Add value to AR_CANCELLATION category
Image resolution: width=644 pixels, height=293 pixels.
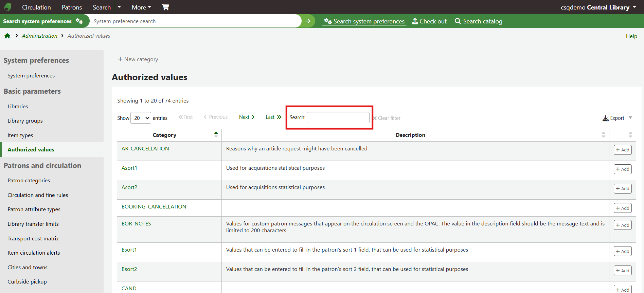click(x=622, y=150)
